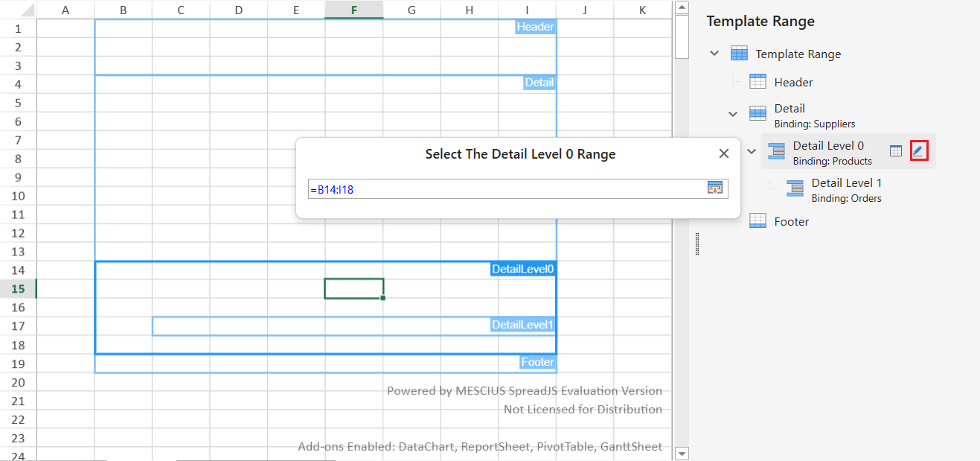Click the range picker icon in dialog
This screenshot has height=461, width=980.
coord(714,188)
